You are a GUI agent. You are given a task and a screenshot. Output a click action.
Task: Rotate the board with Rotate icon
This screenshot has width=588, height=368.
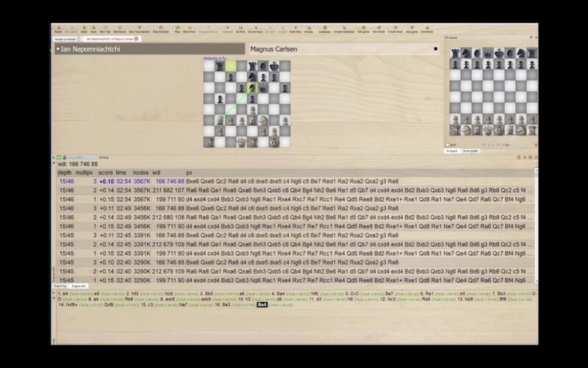[x=309, y=29]
